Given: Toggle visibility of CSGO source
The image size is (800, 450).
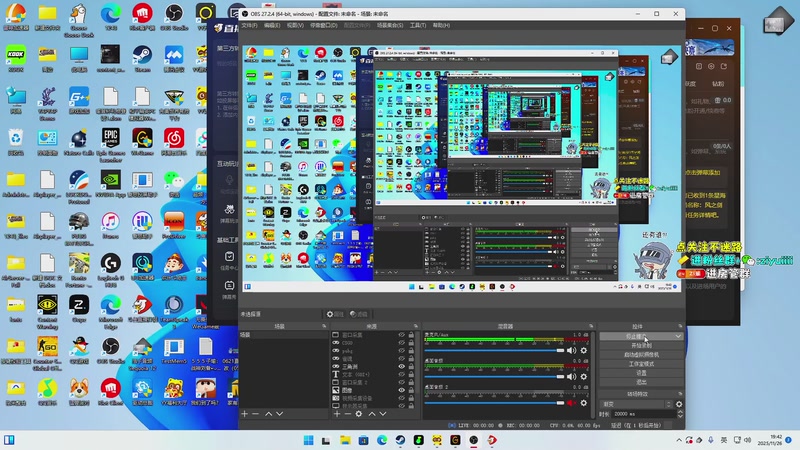Looking at the screenshot, I should [402, 343].
